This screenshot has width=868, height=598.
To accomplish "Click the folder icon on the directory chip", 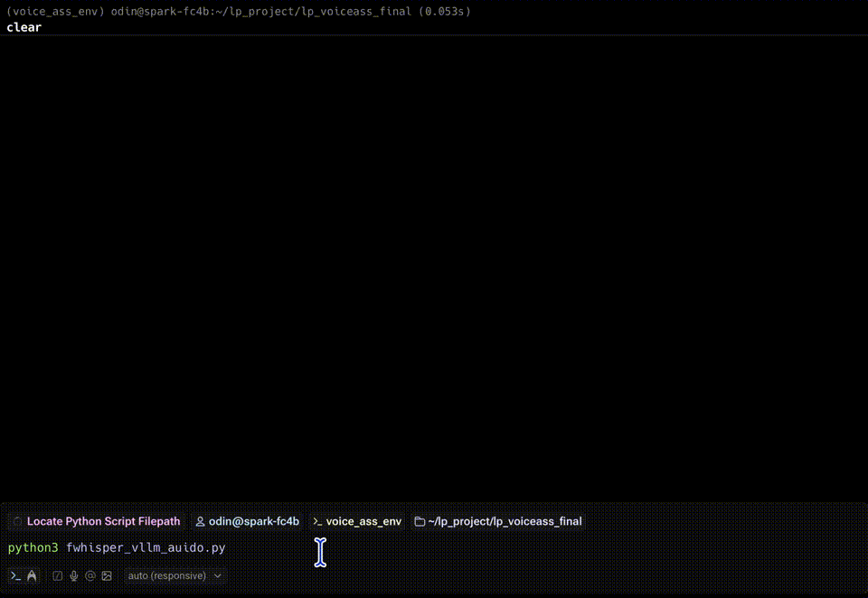I will pos(419,521).
